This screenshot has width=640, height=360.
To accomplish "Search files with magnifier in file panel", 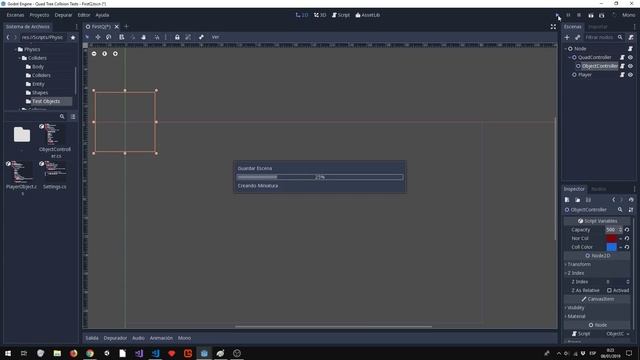I will [x=62, y=117].
